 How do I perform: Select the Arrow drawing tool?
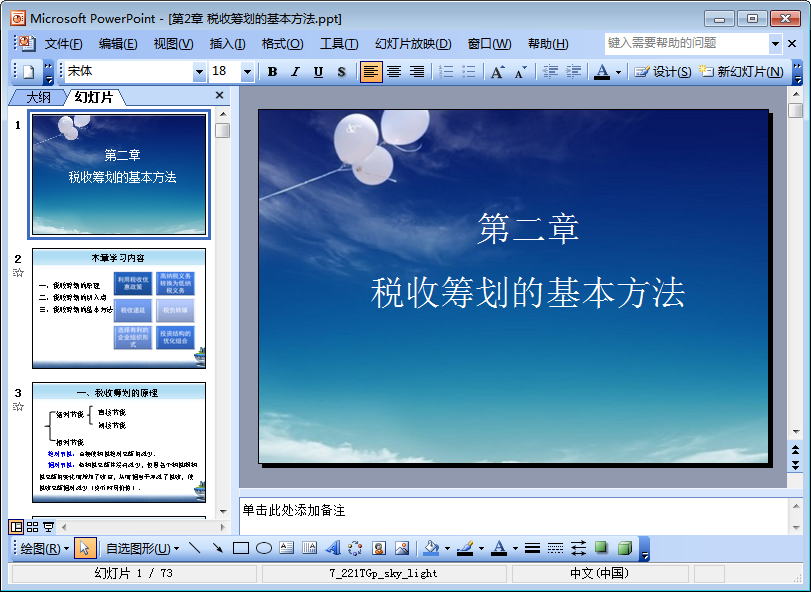click(x=218, y=548)
